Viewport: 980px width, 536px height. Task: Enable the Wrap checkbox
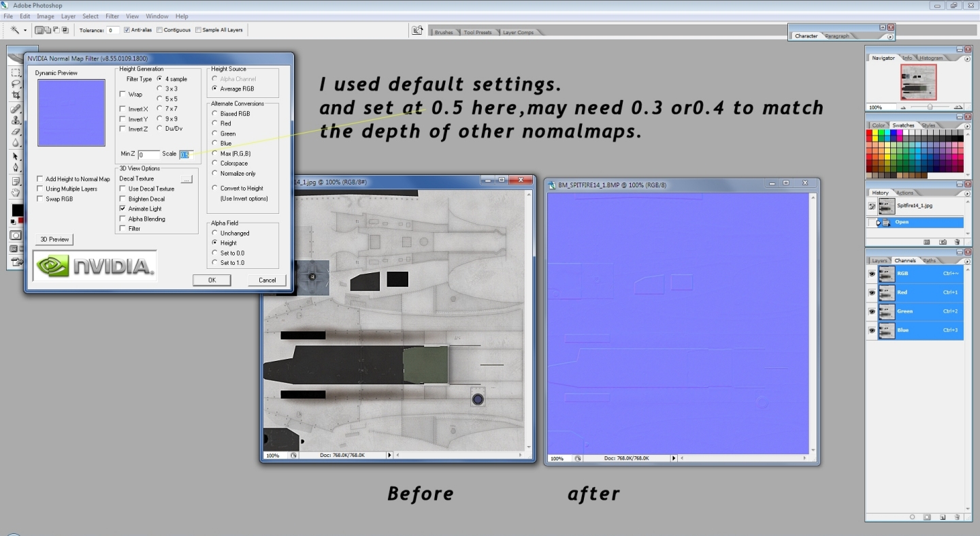click(x=122, y=95)
